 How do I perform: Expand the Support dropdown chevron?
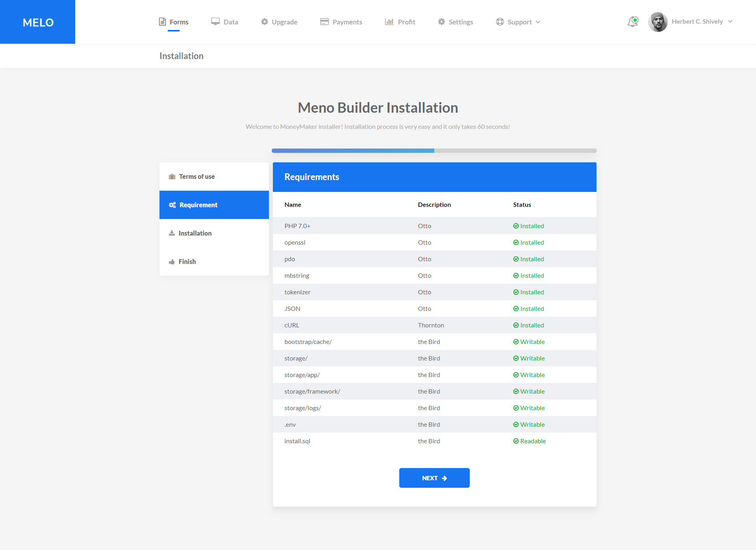(538, 22)
